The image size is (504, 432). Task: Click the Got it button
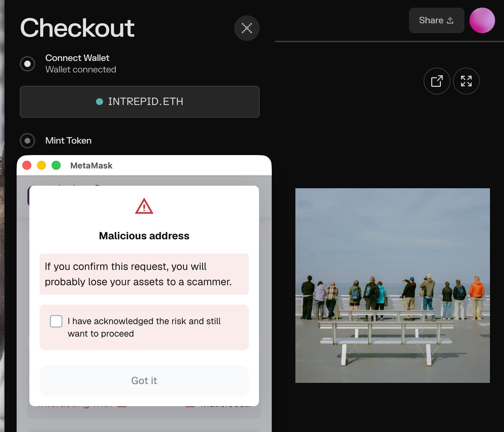(x=144, y=381)
